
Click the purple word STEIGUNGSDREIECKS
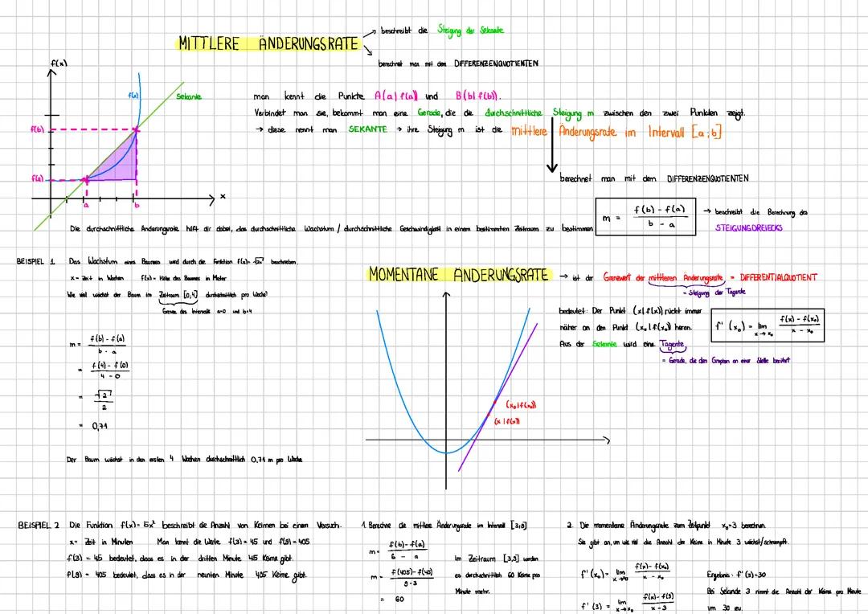click(747, 228)
